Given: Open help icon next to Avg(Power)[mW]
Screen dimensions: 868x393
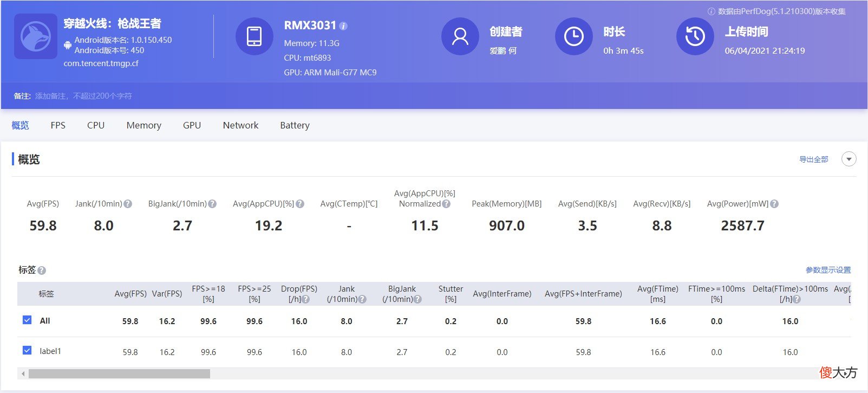Looking at the screenshot, I should coord(774,204).
